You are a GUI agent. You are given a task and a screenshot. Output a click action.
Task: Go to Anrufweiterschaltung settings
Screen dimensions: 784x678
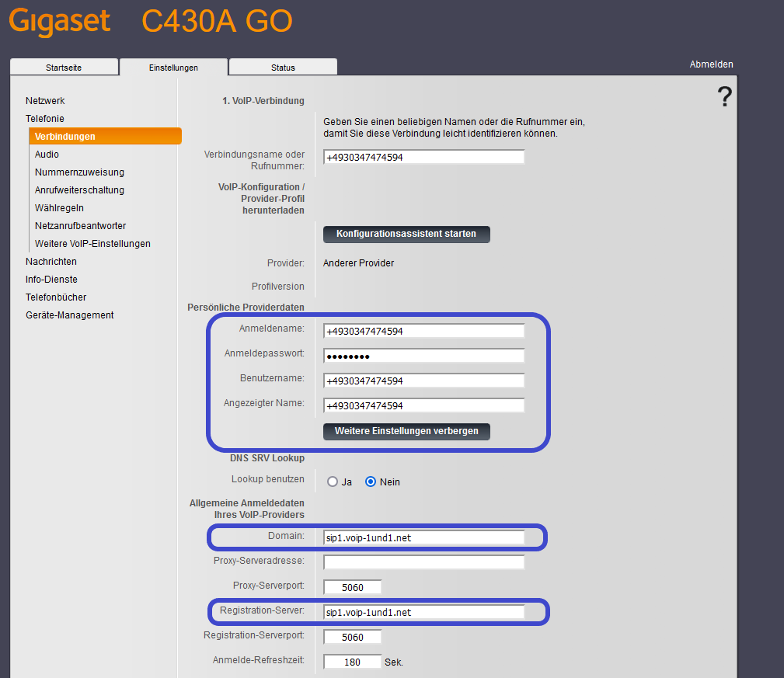click(79, 190)
